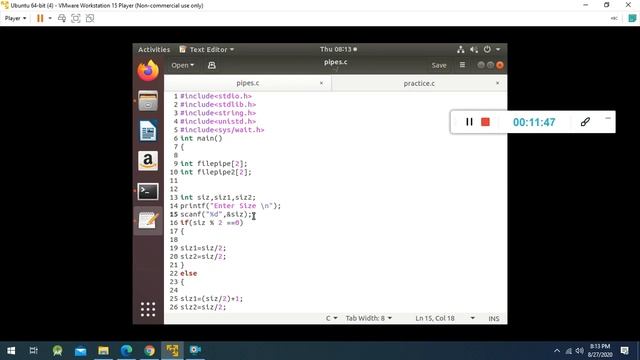Close the practice.c tab
Image resolution: width=640 pixels, height=360 pixels.
coord(497,83)
